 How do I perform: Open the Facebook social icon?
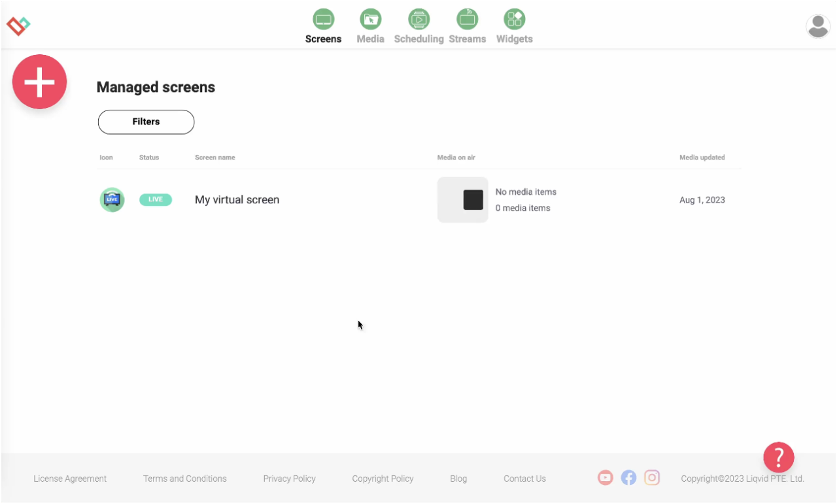coord(628,477)
